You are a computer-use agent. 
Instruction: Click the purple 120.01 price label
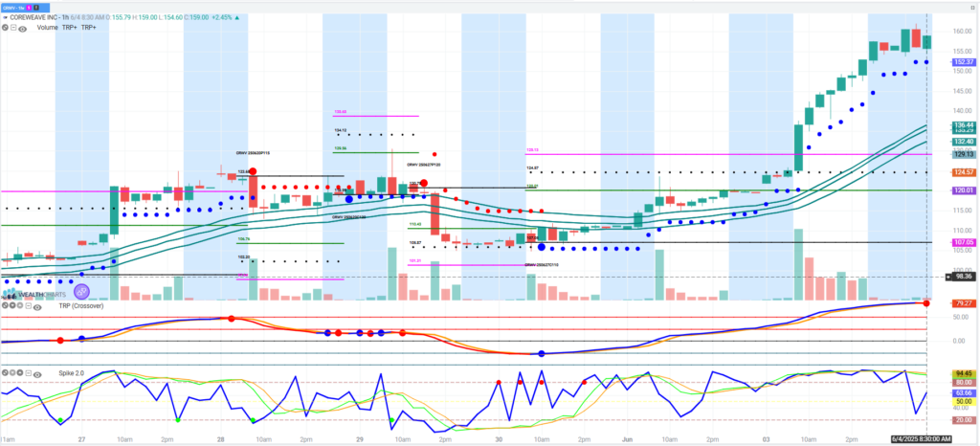point(963,190)
